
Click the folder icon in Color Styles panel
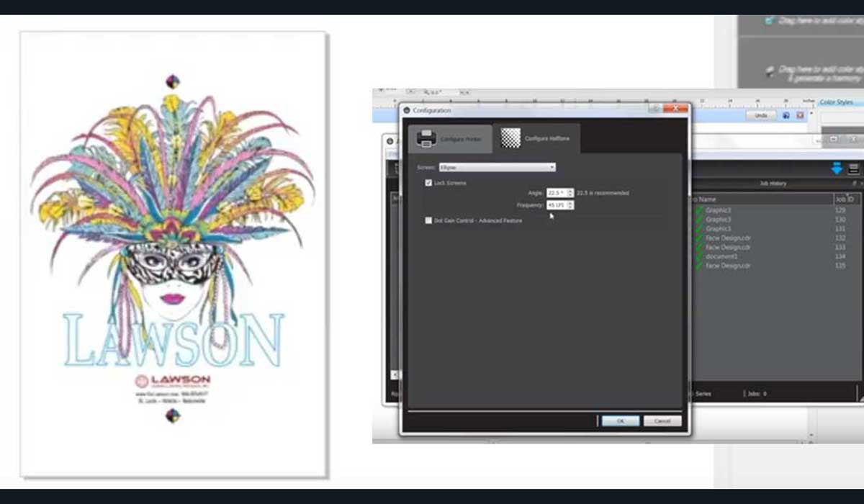point(834,139)
